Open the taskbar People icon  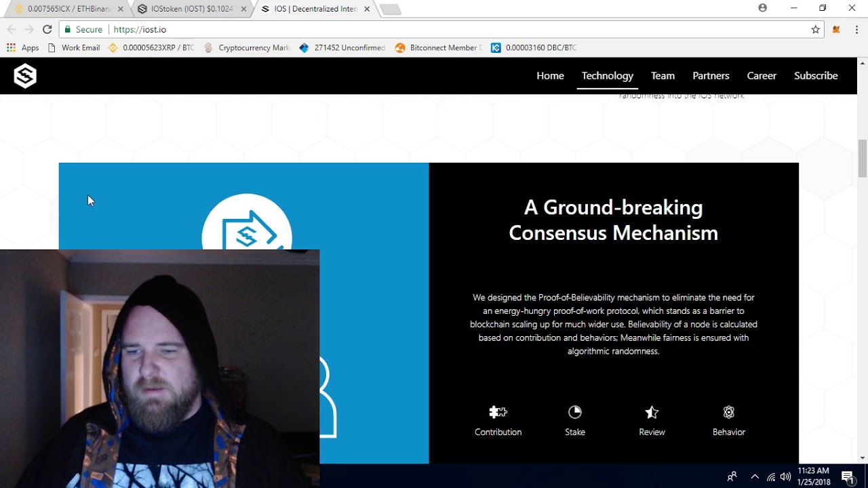click(x=732, y=476)
